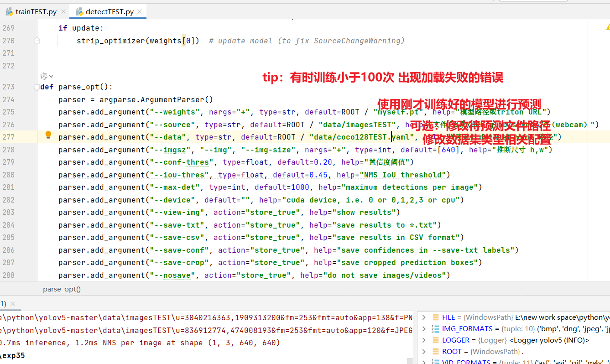
Task: Click the "myself.pt" weights string
Action: coord(398,112)
